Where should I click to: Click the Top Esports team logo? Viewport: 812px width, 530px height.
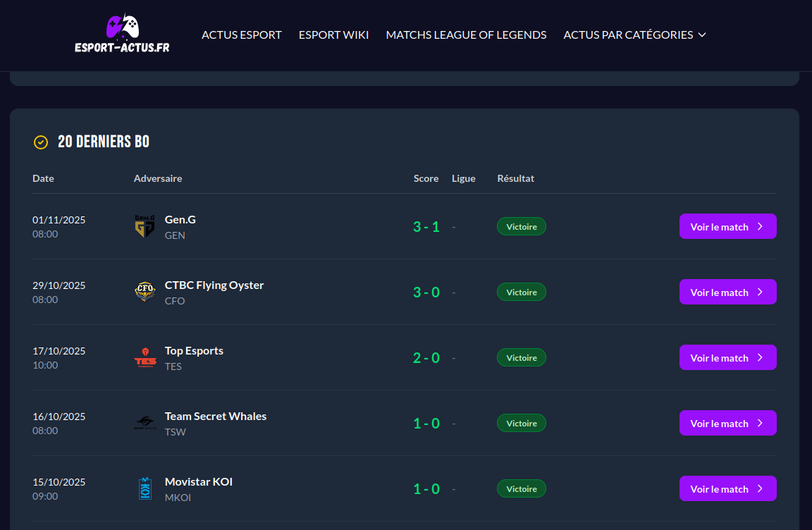click(x=145, y=357)
